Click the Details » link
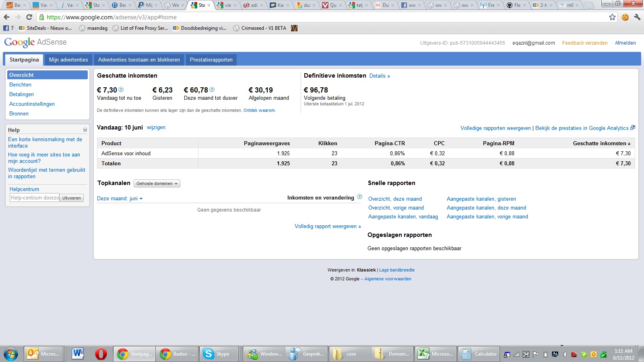Screen dimensions: 644x362 [380, 76]
